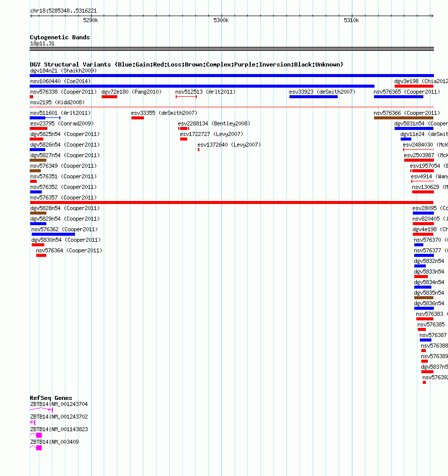Screen dimensions: 448x476
Task: Open the esv4914 variant label
Action: tap(429, 177)
